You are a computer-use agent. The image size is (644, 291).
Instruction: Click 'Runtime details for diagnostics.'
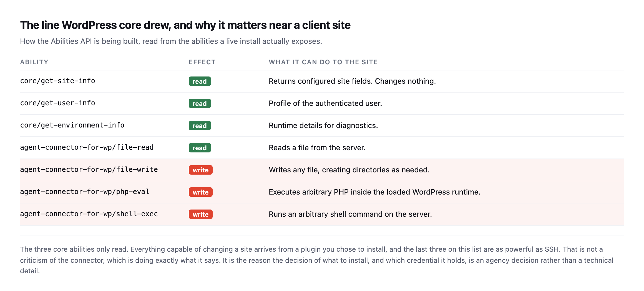pyautogui.click(x=323, y=126)
